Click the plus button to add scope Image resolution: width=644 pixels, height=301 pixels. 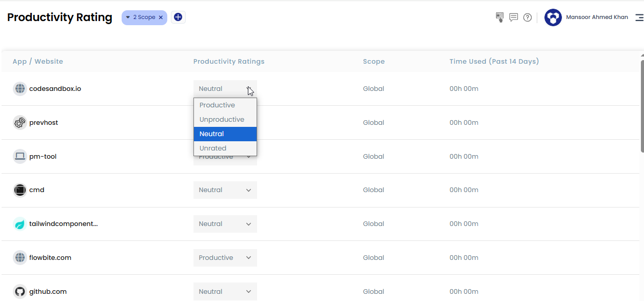coord(178,17)
